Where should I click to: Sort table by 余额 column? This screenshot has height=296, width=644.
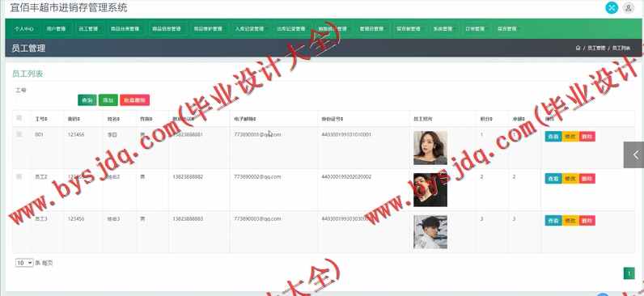tap(519, 119)
